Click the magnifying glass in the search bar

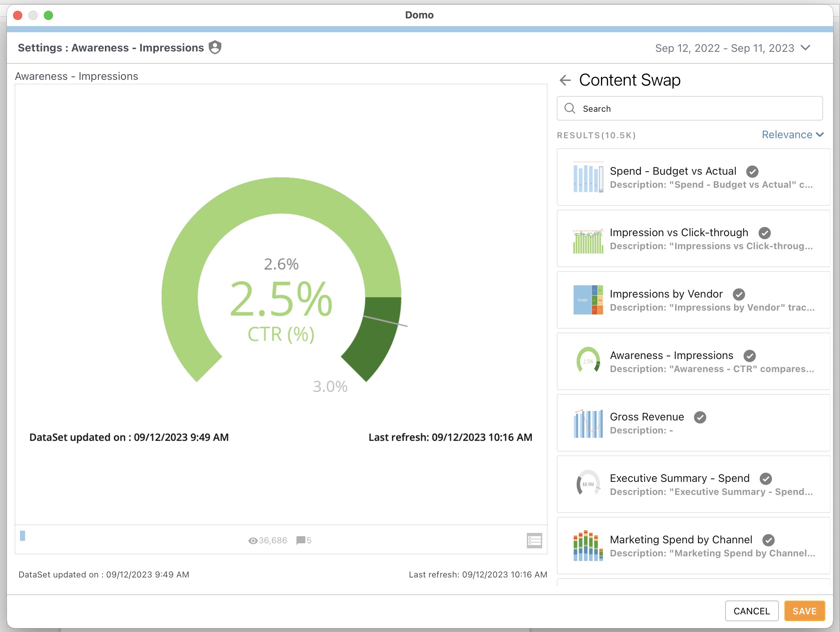(x=571, y=108)
